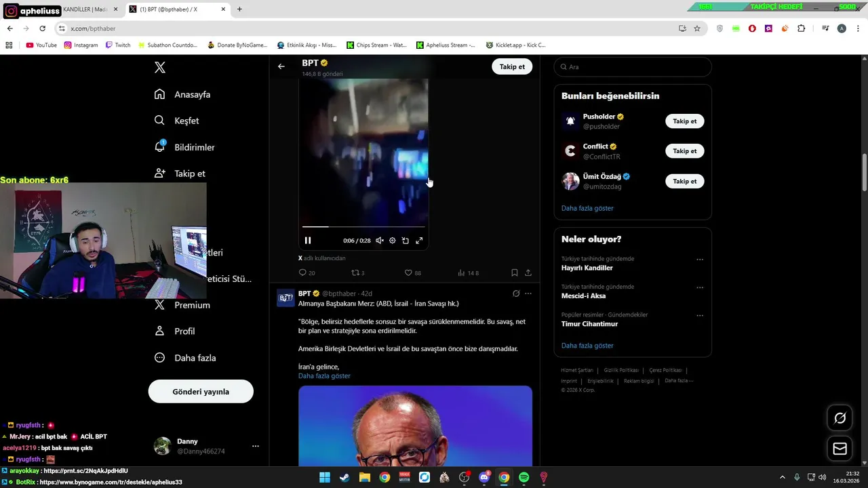The width and height of the screenshot is (868, 488).
Task: Repost the video post
Action: point(357,272)
